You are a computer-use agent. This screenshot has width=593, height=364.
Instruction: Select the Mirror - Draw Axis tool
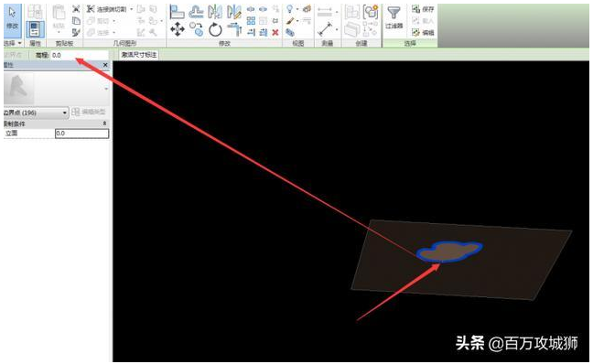234,12
